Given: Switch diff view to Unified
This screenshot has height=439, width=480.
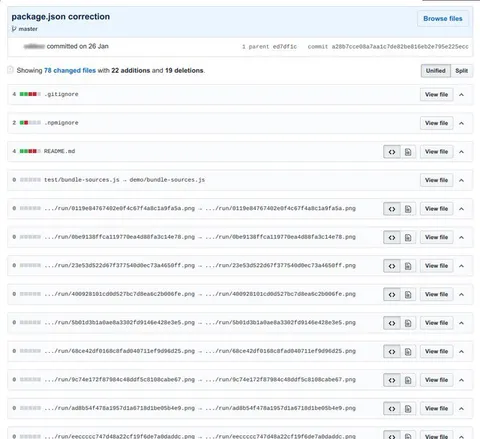Looking at the screenshot, I should point(436,71).
